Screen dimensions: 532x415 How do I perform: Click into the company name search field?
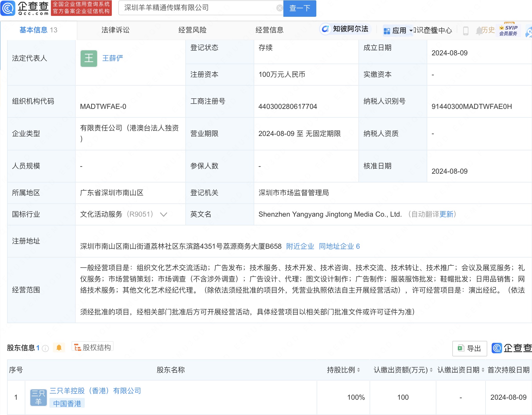point(197,8)
